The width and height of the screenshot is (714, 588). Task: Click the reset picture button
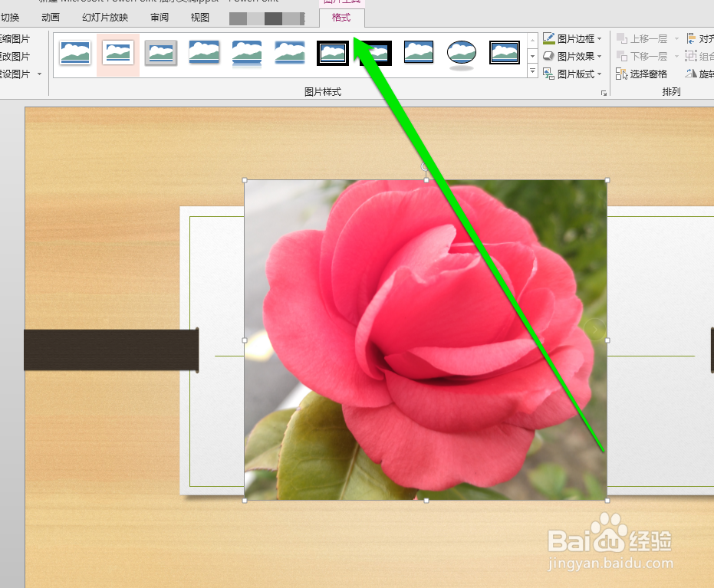click(15, 74)
